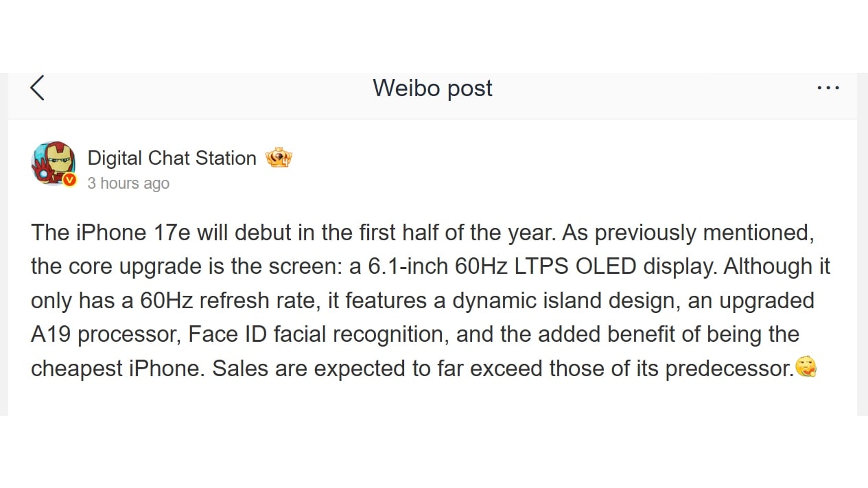Click the "Weibo post" header title
The image size is (868, 488).
(432, 88)
